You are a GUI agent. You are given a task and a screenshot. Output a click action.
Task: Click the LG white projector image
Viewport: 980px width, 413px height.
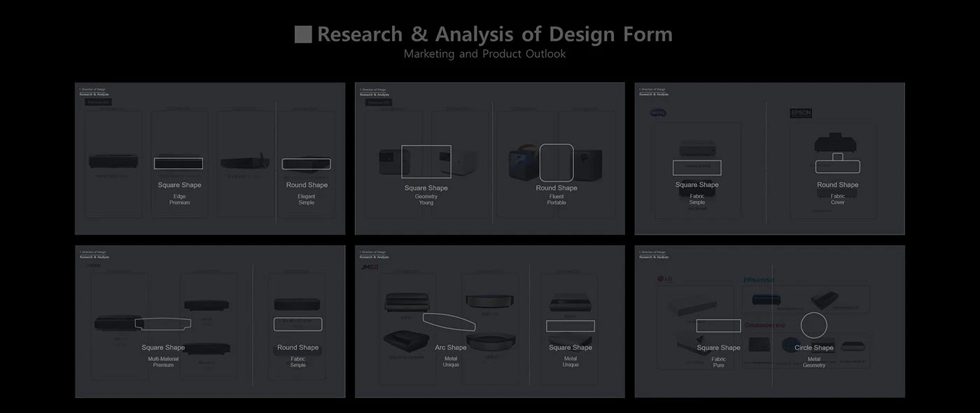tap(692, 306)
